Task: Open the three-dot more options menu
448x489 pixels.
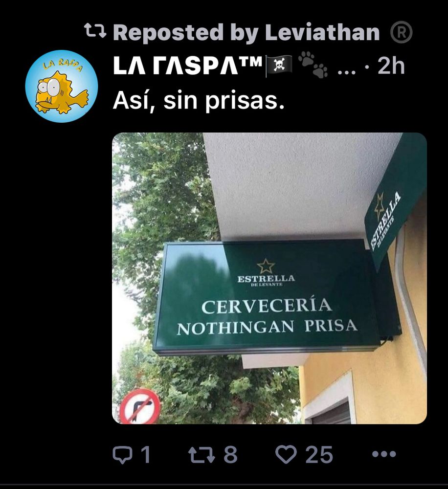Action: pyautogui.click(x=384, y=454)
